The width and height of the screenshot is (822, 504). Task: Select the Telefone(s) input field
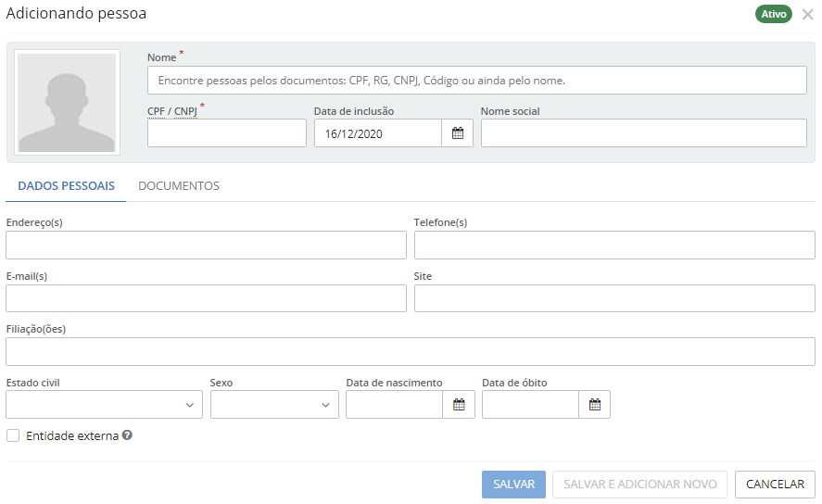point(613,246)
